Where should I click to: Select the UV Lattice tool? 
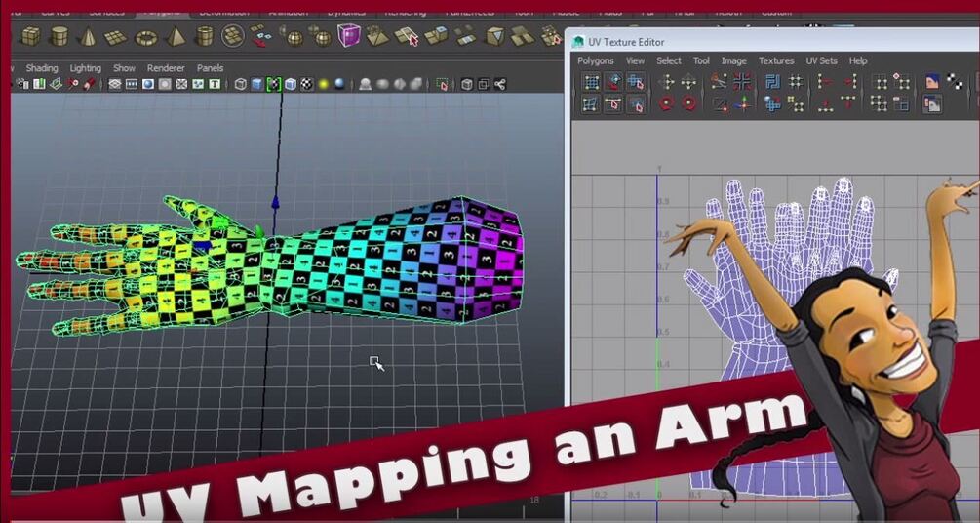pyautogui.click(x=591, y=81)
